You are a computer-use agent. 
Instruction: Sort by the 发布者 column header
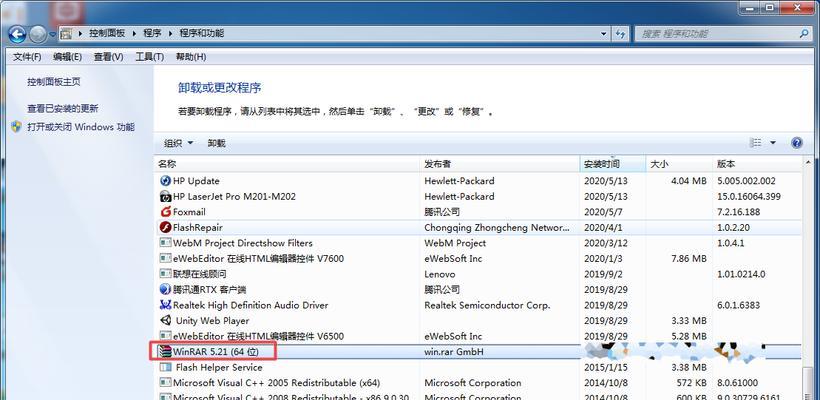click(500, 164)
